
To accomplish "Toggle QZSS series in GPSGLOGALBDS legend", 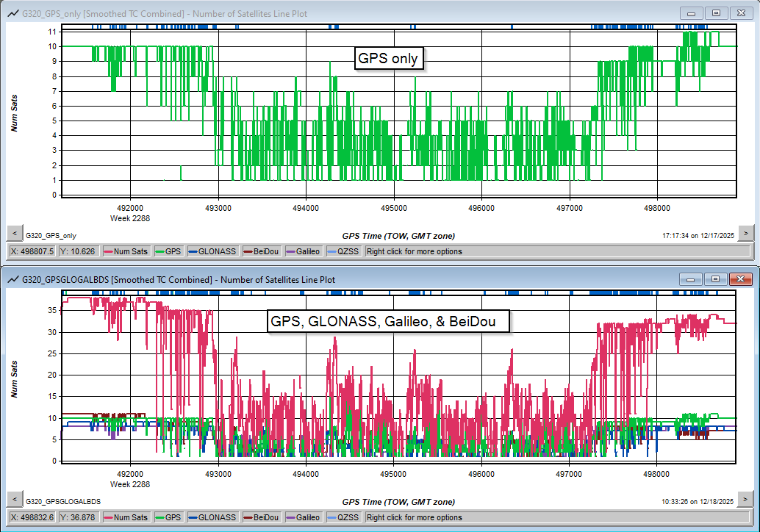I will (343, 517).
